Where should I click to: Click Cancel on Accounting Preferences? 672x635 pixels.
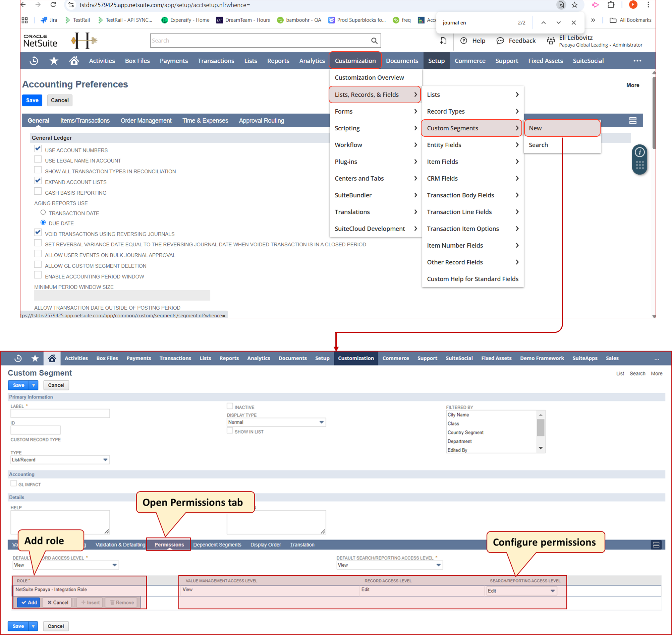(60, 100)
